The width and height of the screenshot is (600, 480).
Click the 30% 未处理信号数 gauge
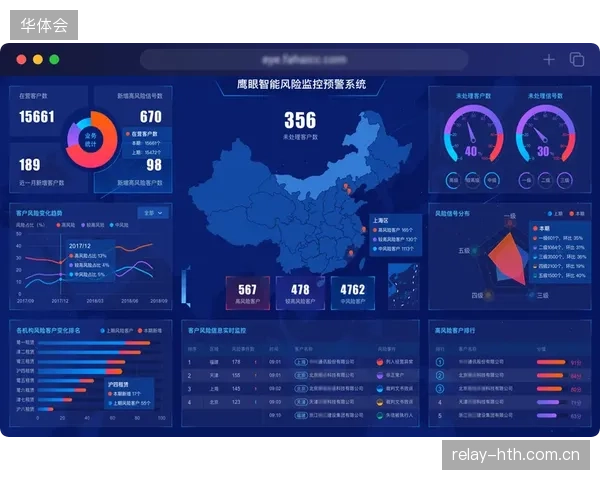click(545, 134)
